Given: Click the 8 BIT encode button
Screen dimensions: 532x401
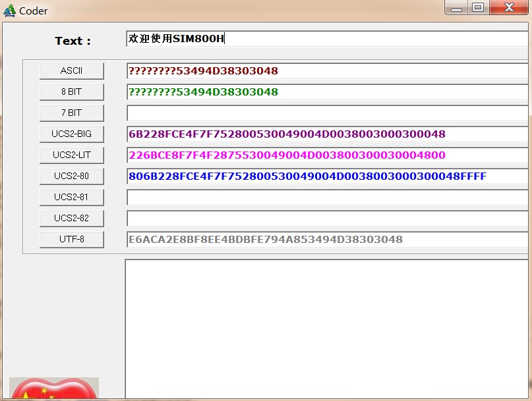Looking at the screenshot, I should pos(72,92).
